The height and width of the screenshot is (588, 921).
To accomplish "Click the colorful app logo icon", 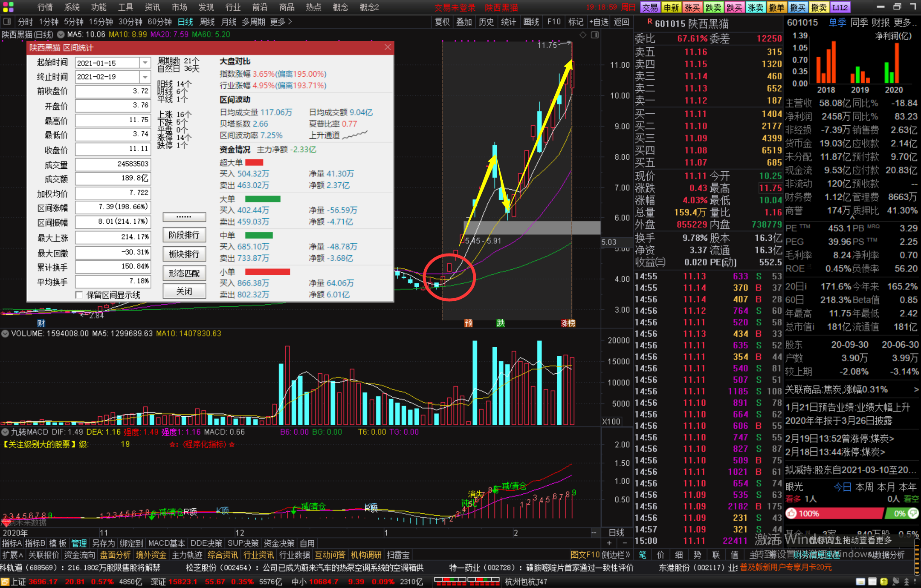I will tap(8, 7).
